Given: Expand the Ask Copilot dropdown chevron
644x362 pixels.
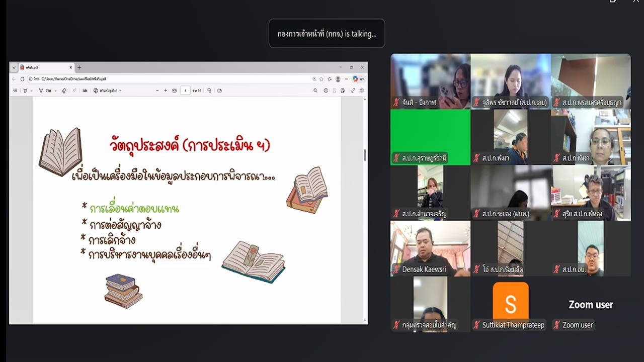Looking at the screenshot, I should pos(119,90).
